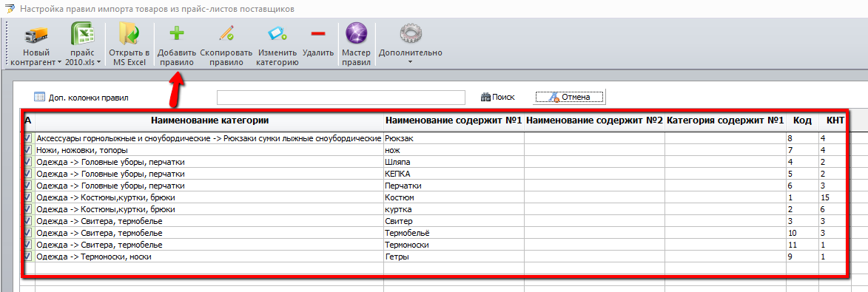Click the куртка cell
868x292 pixels.
(x=454, y=210)
